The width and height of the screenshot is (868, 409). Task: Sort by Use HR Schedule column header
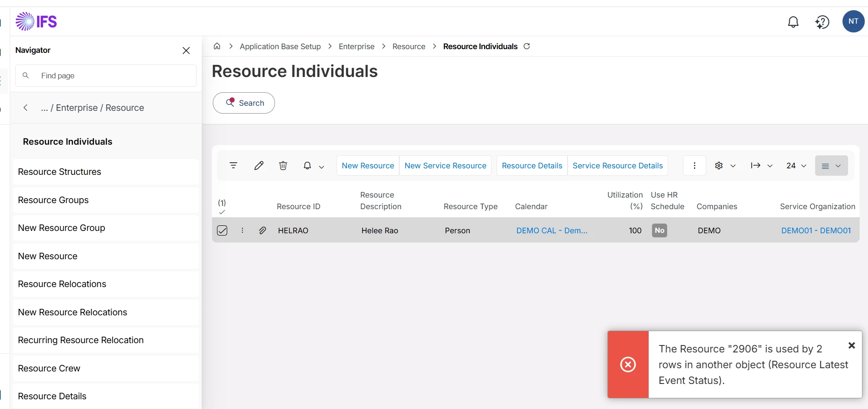pos(667,201)
